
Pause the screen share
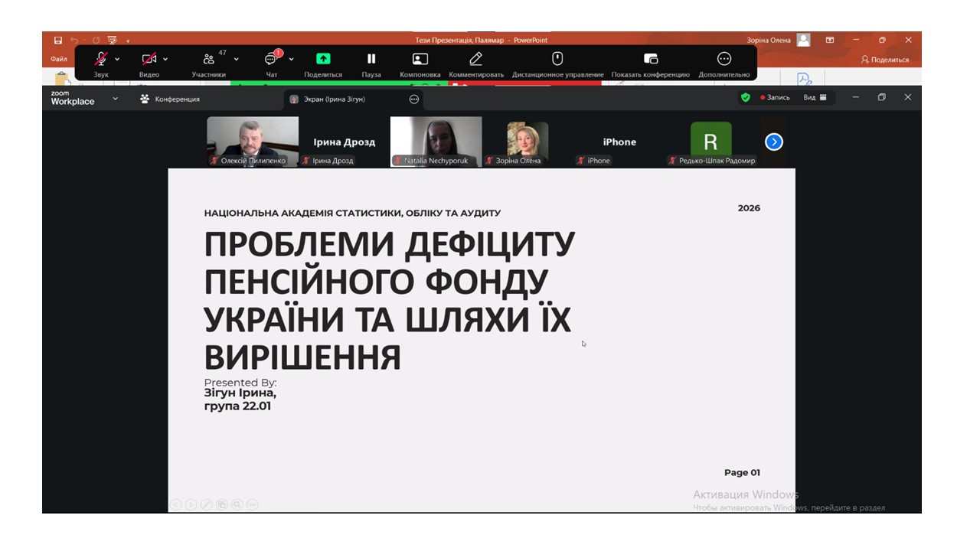tap(371, 59)
